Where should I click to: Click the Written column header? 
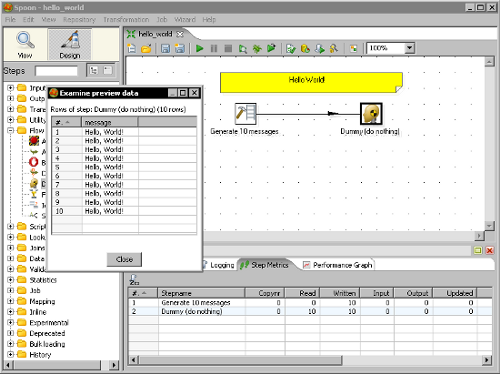(x=340, y=293)
